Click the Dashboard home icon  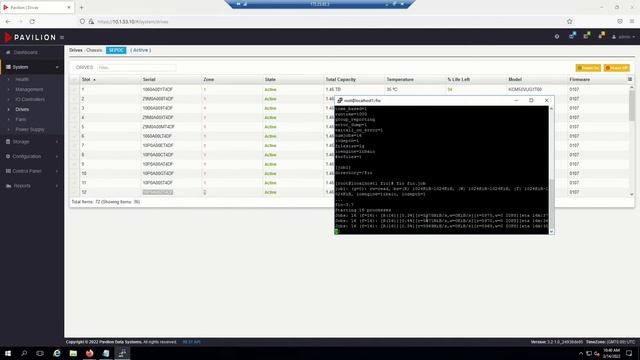pos(8,52)
